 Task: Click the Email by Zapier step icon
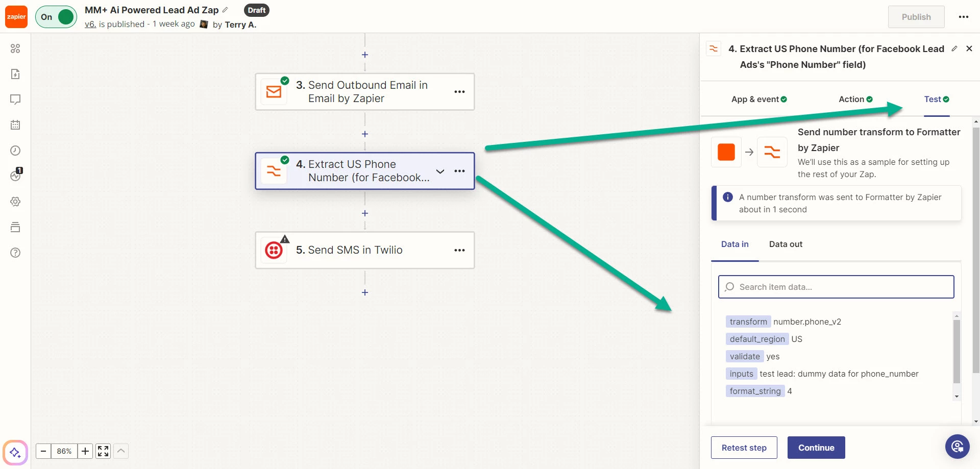click(x=274, y=92)
